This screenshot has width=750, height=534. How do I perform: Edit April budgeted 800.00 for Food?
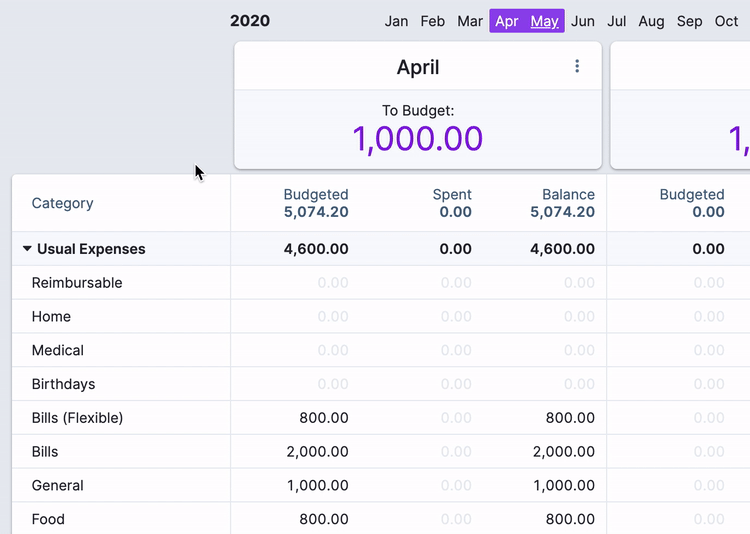(324, 519)
